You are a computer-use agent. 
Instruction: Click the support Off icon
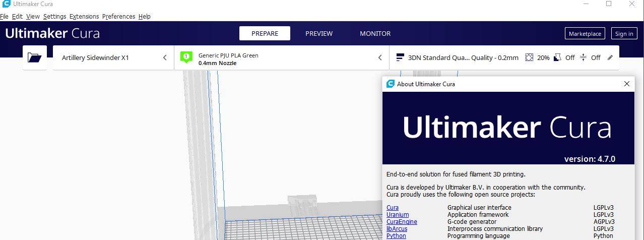click(x=557, y=57)
